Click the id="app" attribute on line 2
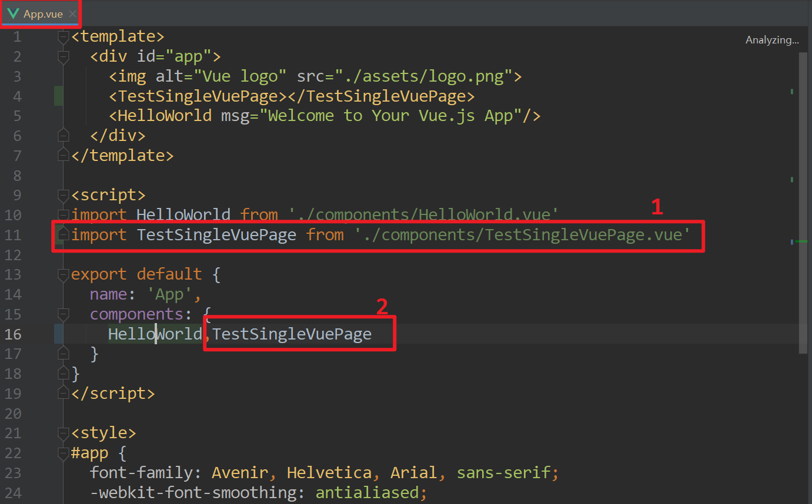The height and width of the screenshot is (504, 812). [174, 57]
